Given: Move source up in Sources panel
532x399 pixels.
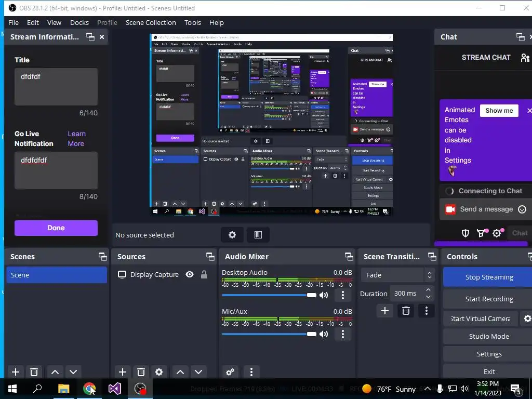Looking at the screenshot, I should point(180,372).
